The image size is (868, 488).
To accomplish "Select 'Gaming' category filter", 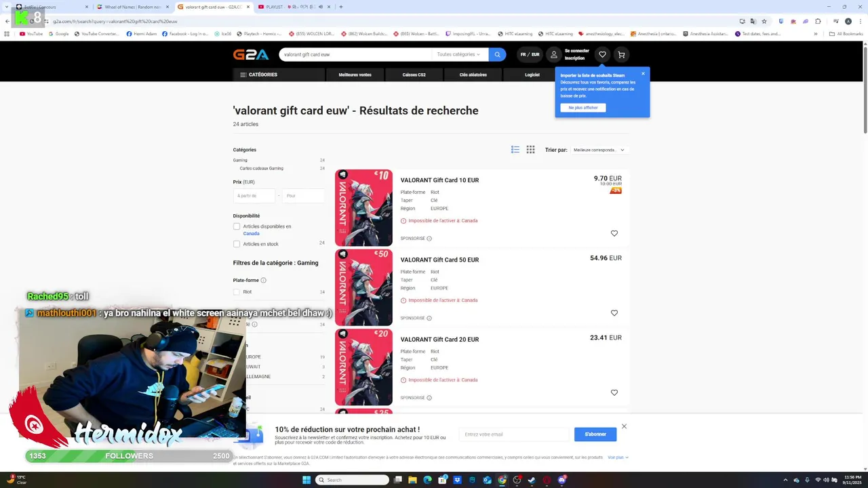I will click(240, 160).
